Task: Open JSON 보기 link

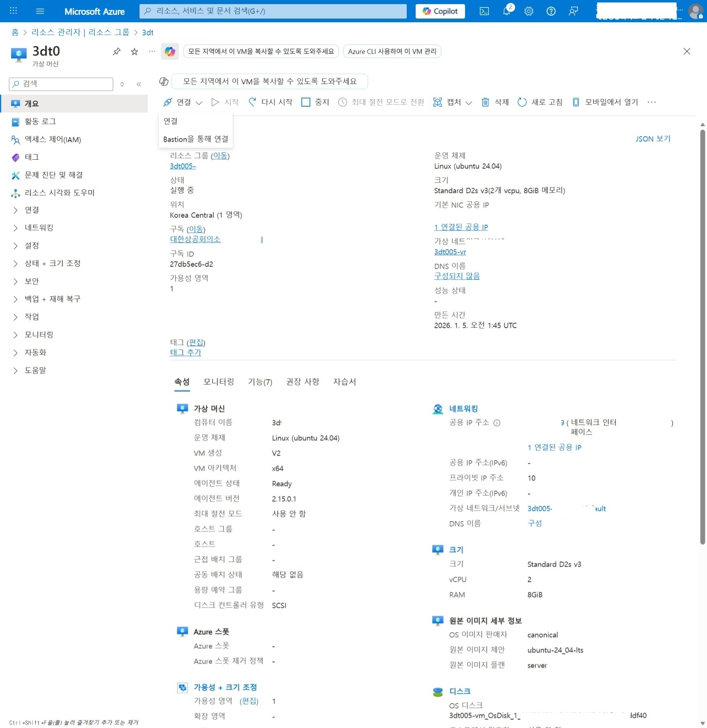Action: pyautogui.click(x=653, y=139)
